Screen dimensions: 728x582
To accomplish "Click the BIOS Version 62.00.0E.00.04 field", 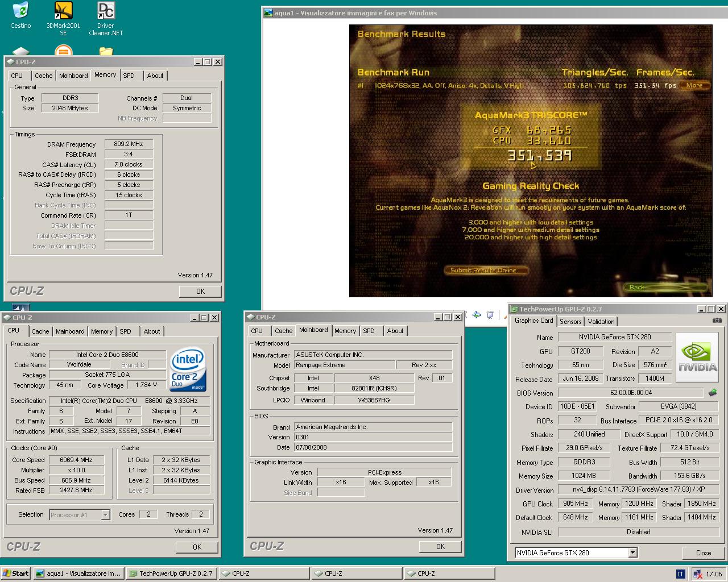I will coord(631,393).
